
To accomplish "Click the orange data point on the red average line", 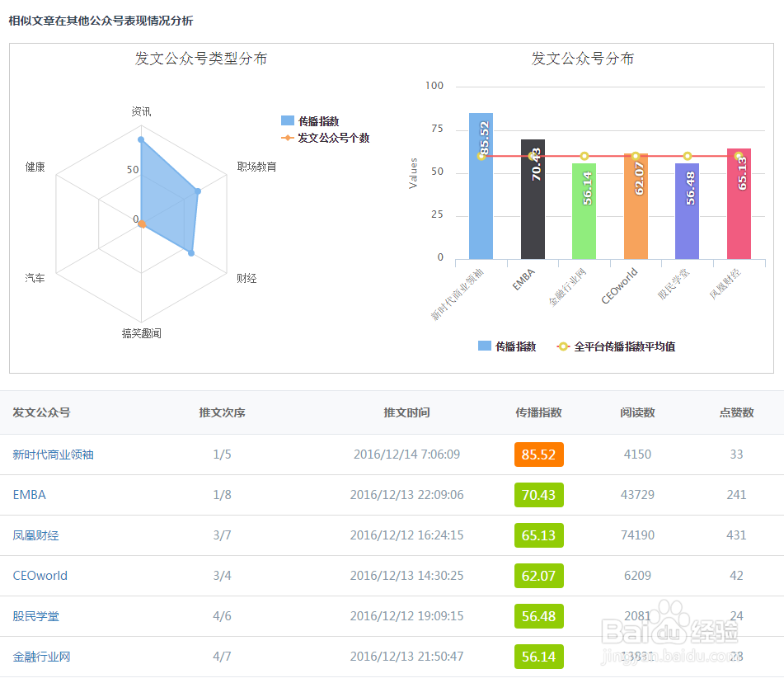I will [x=584, y=155].
